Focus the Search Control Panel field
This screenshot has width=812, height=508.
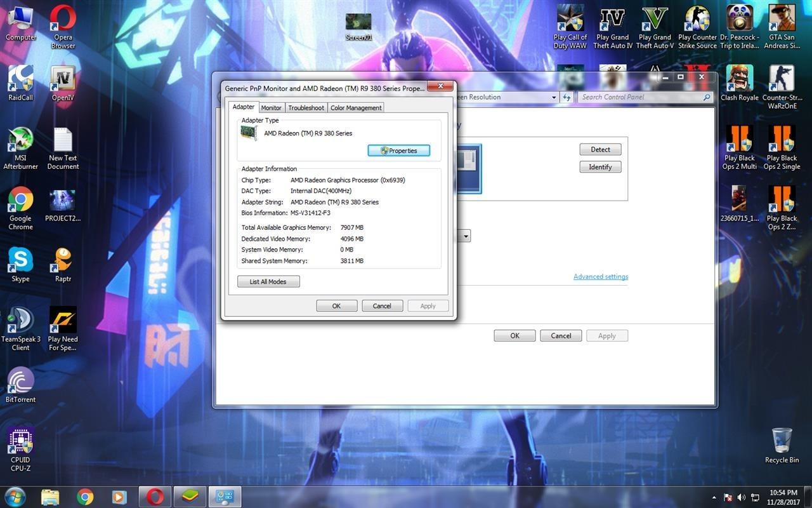tap(645, 97)
